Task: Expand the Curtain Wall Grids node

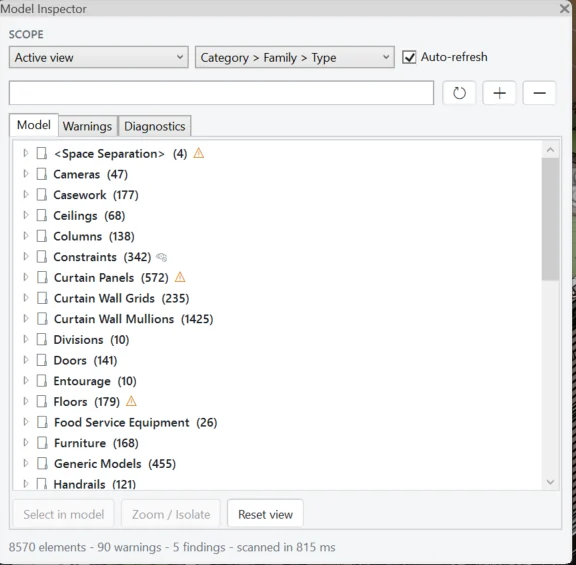Action: 25,298
